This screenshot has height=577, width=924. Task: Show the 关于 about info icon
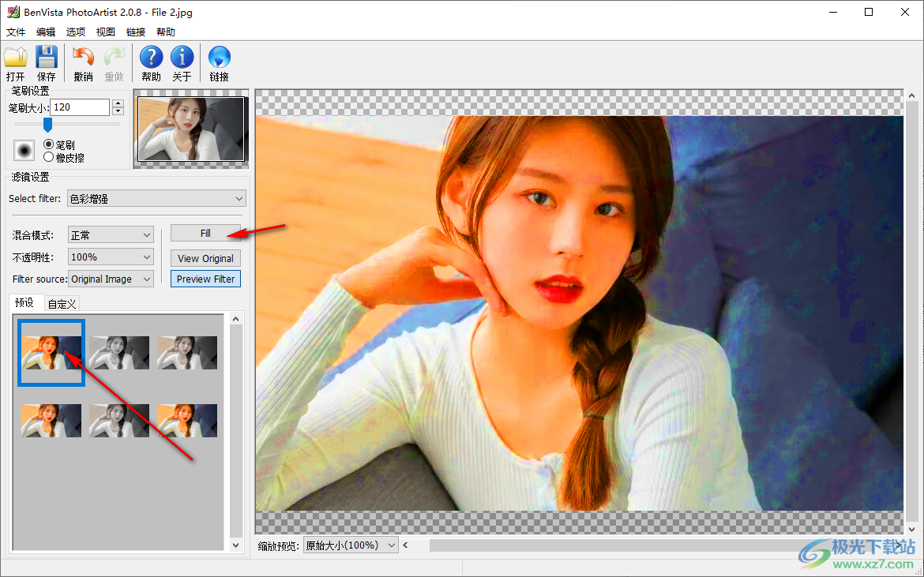point(182,64)
